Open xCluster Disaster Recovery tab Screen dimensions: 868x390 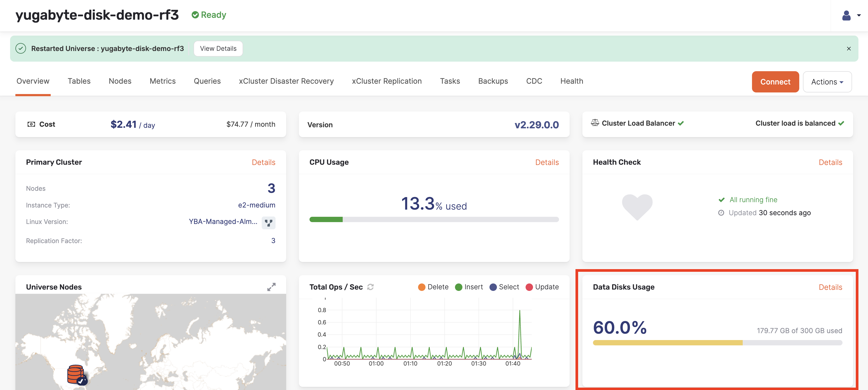(286, 81)
